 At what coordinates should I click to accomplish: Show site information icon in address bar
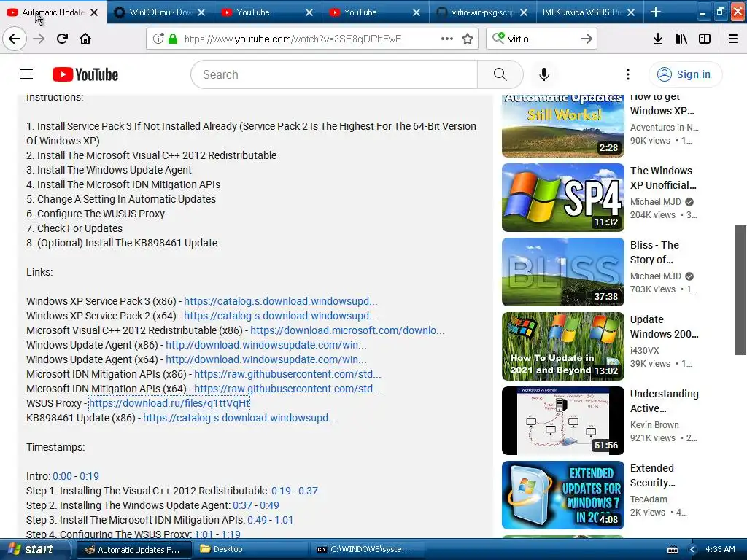point(158,39)
